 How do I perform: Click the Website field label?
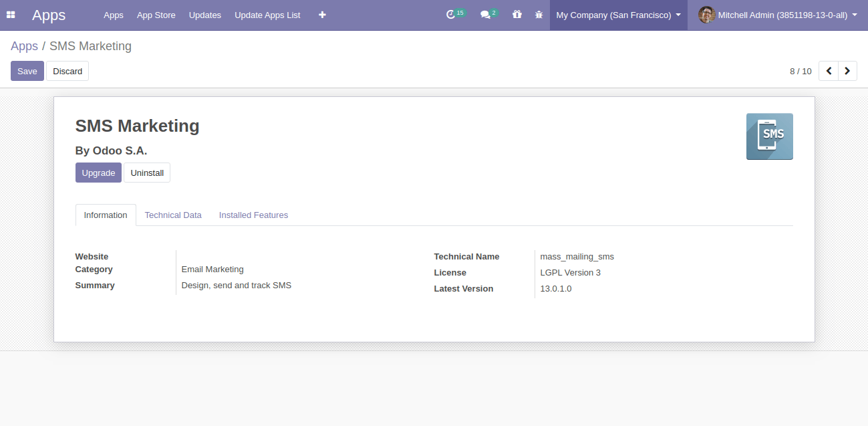click(x=92, y=257)
